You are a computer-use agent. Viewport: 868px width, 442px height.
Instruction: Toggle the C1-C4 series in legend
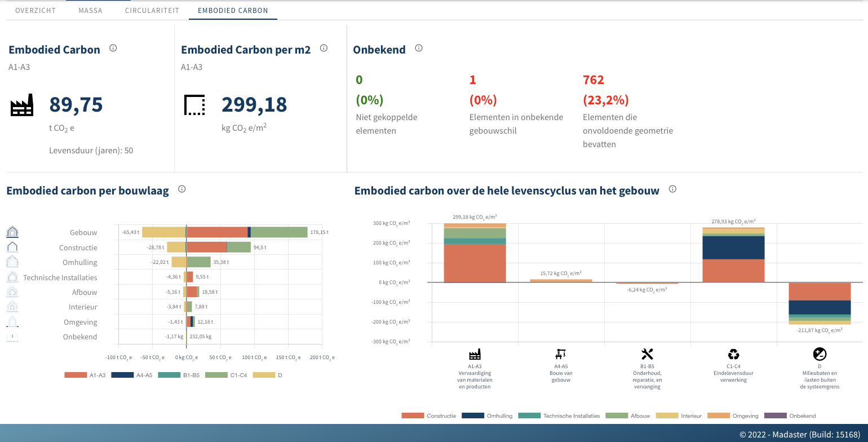(226, 375)
